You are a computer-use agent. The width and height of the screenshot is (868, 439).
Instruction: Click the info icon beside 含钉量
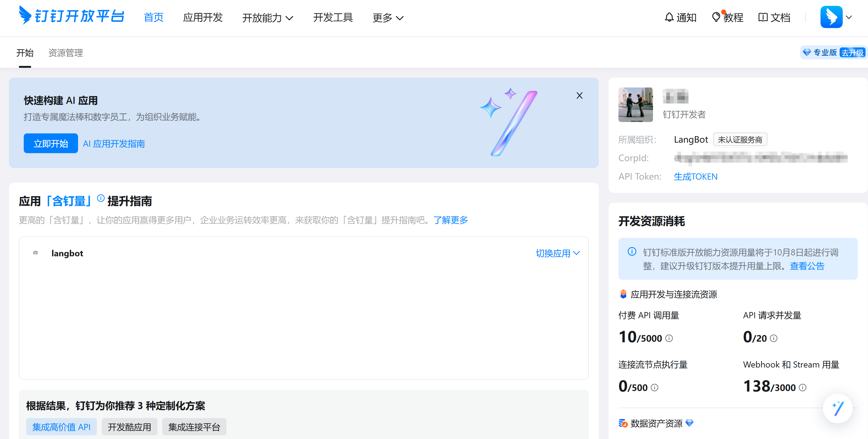101,198
